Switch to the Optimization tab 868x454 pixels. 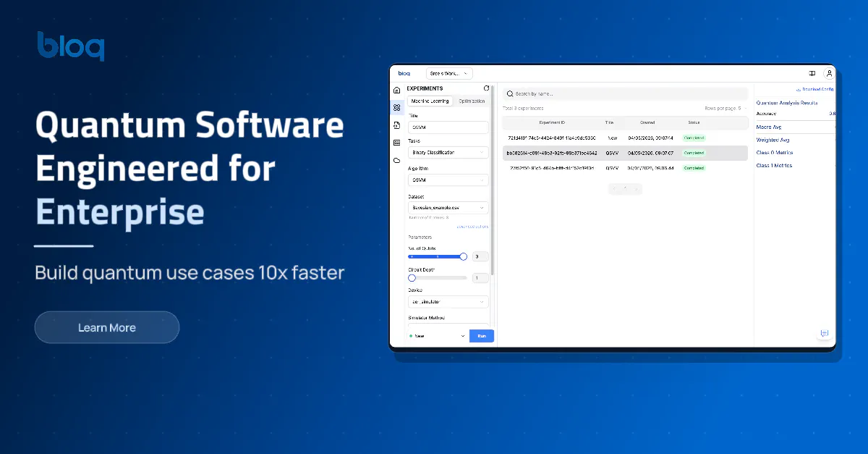[472, 101]
